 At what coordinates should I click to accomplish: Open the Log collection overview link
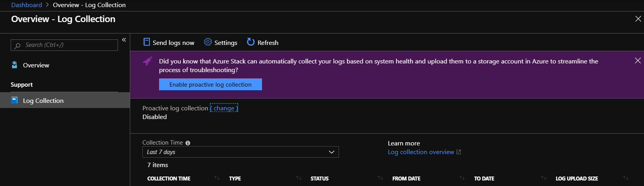click(421, 152)
